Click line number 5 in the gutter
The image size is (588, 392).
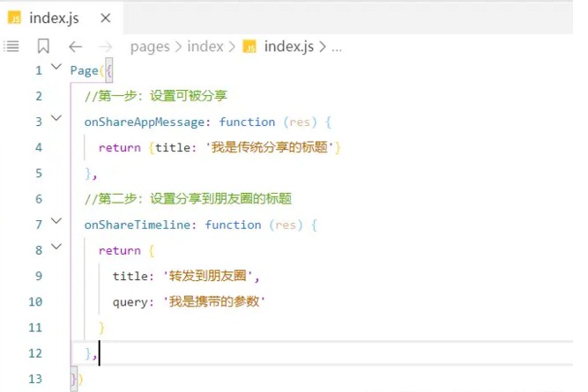coord(38,174)
